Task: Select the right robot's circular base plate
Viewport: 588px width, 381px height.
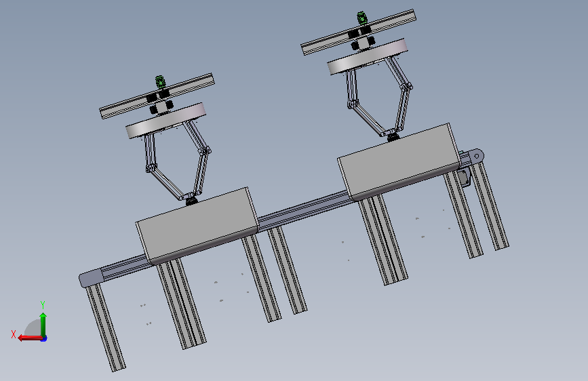Action: pyautogui.click(x=367, y=56)
